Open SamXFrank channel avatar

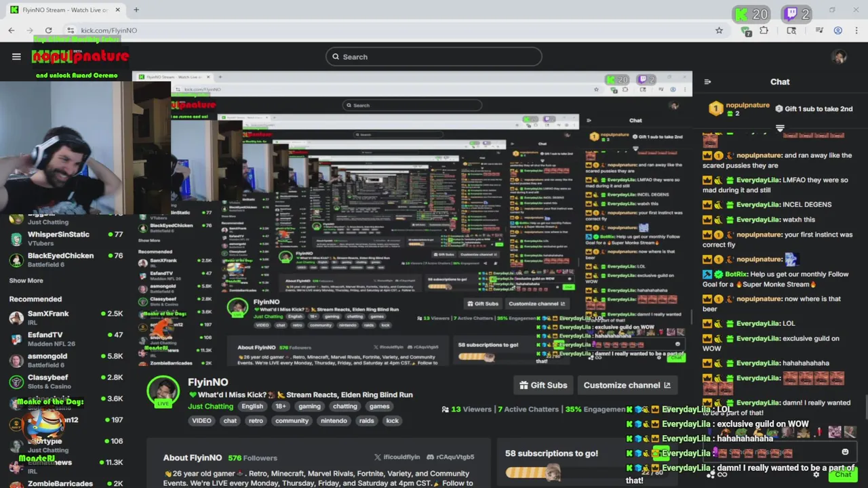click(x=16, y=318)
